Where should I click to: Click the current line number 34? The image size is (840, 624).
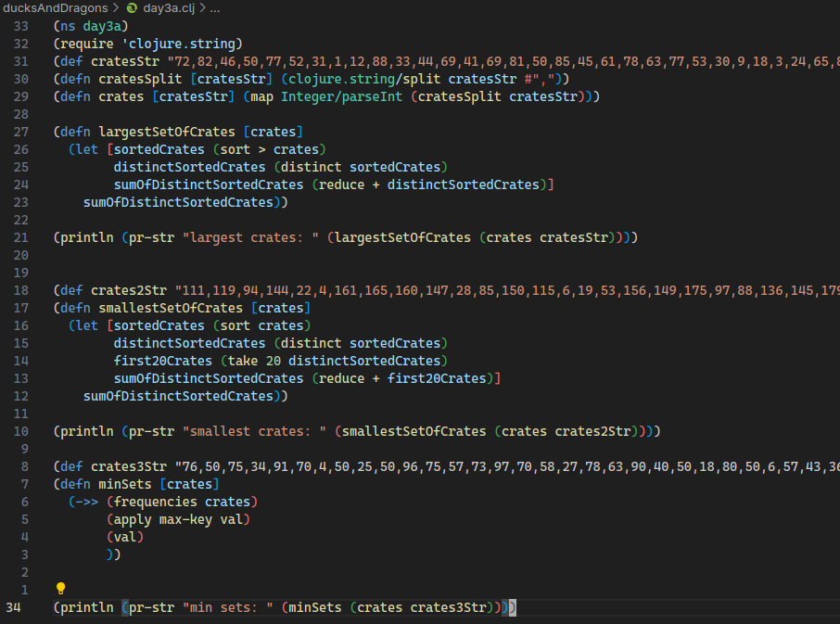pyautogui.click(x=13, y=608)
